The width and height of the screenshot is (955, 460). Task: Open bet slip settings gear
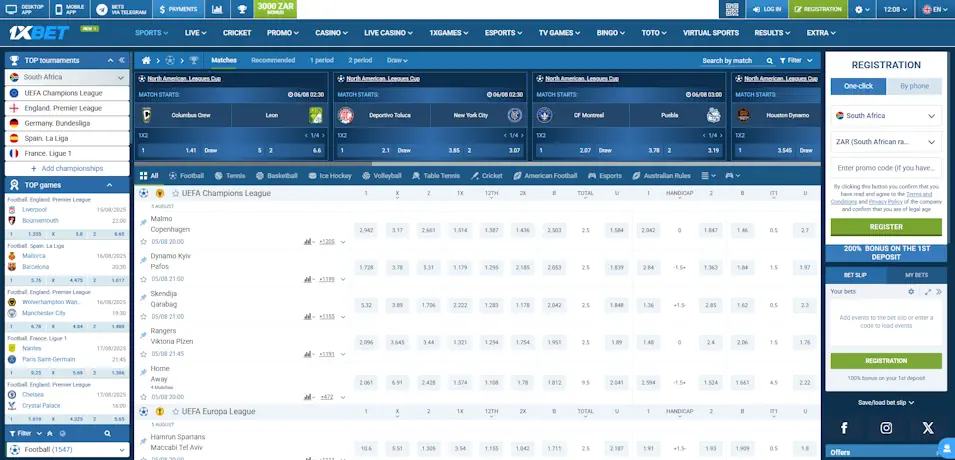(x=911, y=292)
